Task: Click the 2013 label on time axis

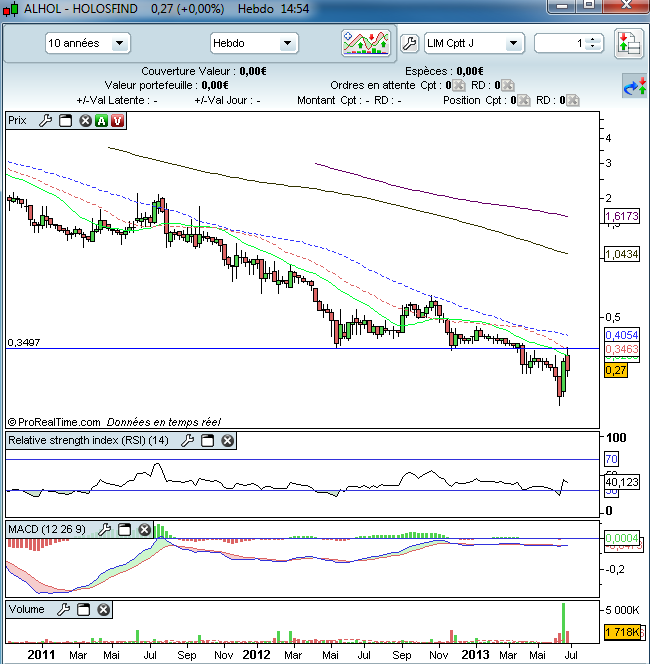Action: pyautogui.click(x=475, y=655)
